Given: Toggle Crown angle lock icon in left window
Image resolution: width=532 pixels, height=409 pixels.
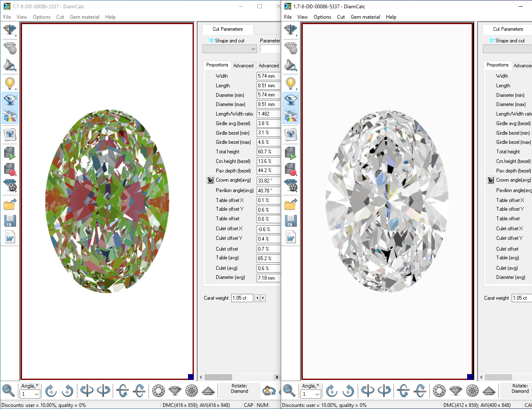Looking at the screenshot, I should coord(210,180).
